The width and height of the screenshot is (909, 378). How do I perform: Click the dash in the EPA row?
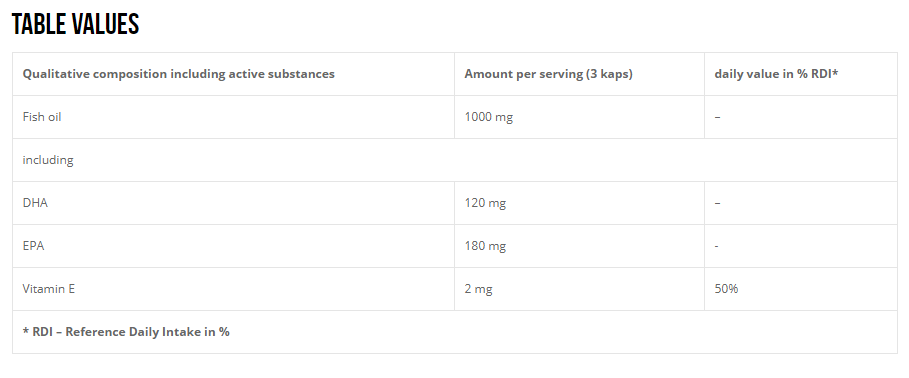tap(717, 246)
